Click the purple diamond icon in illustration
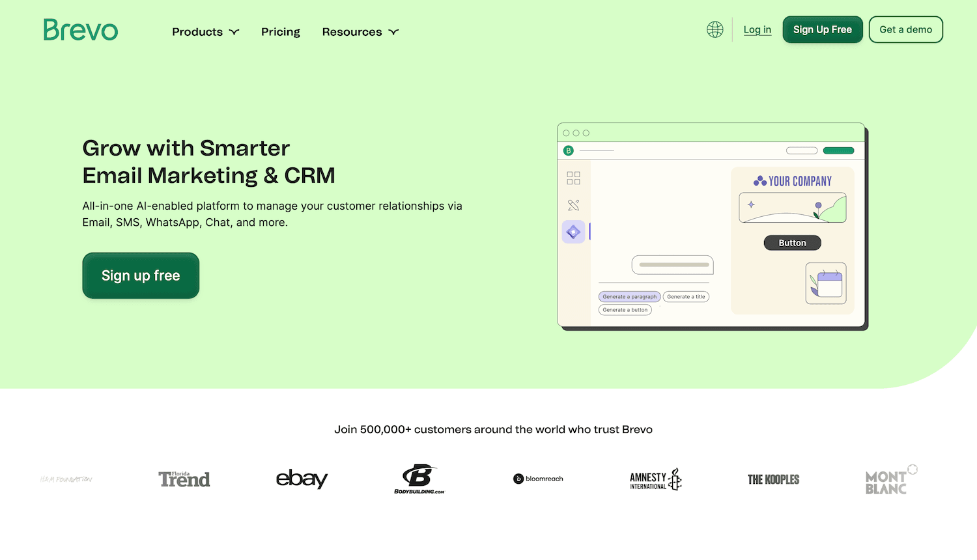Viewport: 977px width, 560px height. 573,232
